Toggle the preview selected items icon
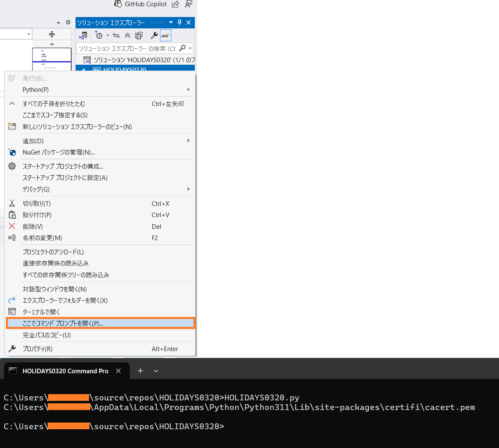This screenshot has height=448, width=499. (x=165, y=35)
